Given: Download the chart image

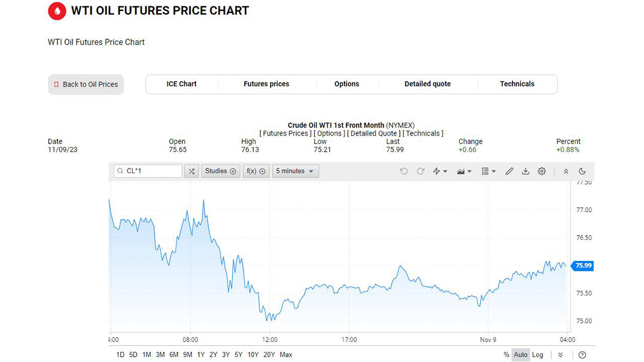Looking at the screenshot, I should (526, 171).
